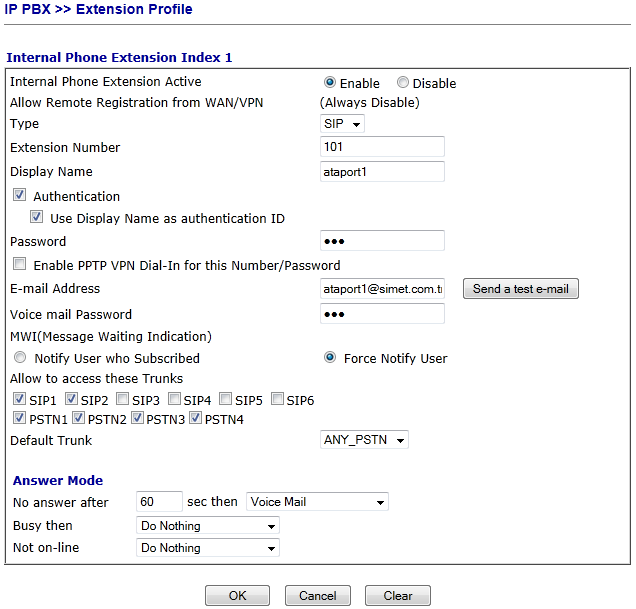The image size is (636, 609).
Task: Toggle Use Display Name as authentication ID
Action: click(37, 218)
